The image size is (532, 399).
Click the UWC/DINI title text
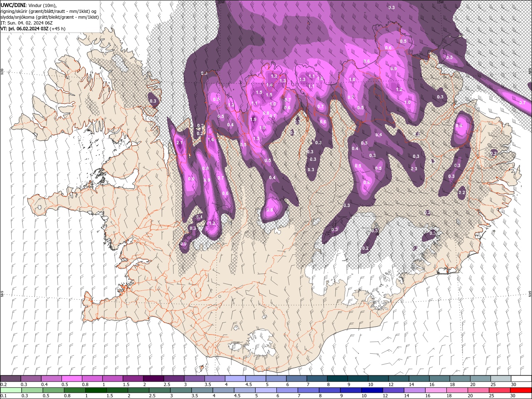coord(13,5)
